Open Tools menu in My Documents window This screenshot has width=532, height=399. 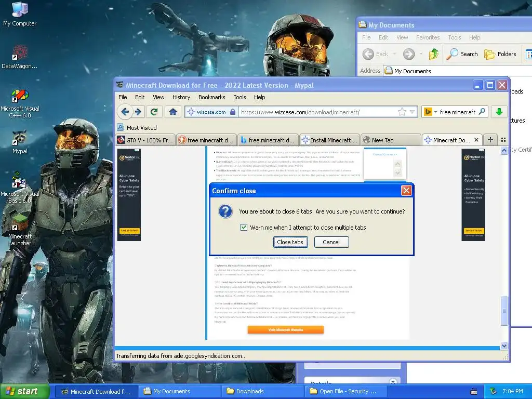454,37
